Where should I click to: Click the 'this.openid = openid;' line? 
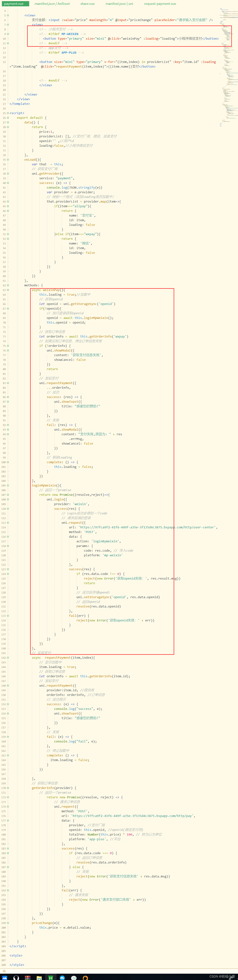coord(66,323)
